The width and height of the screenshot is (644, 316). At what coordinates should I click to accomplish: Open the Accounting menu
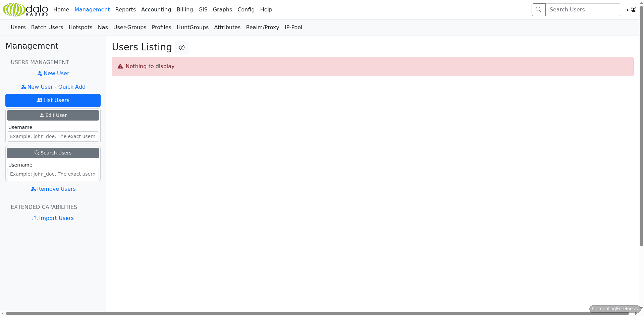pyautogui.click(x=156, y=10)
